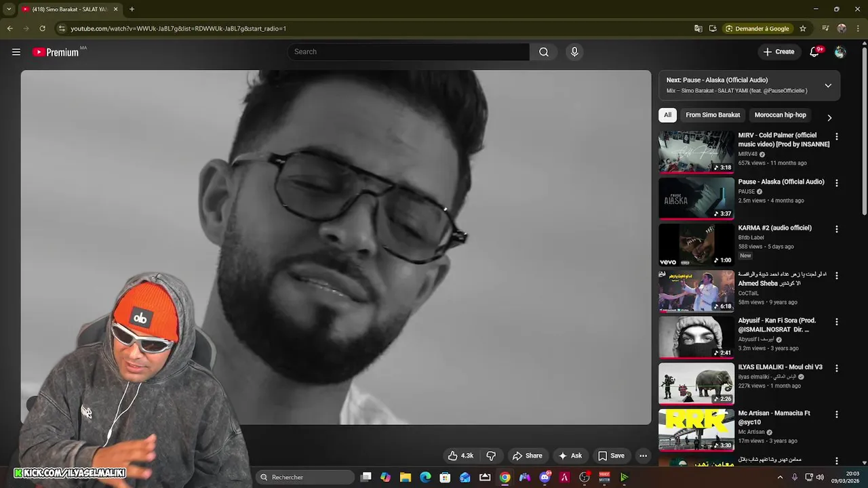Open Discord from taskbar
868x488 pixels.
pyautogui.click(x=545, y=477)
